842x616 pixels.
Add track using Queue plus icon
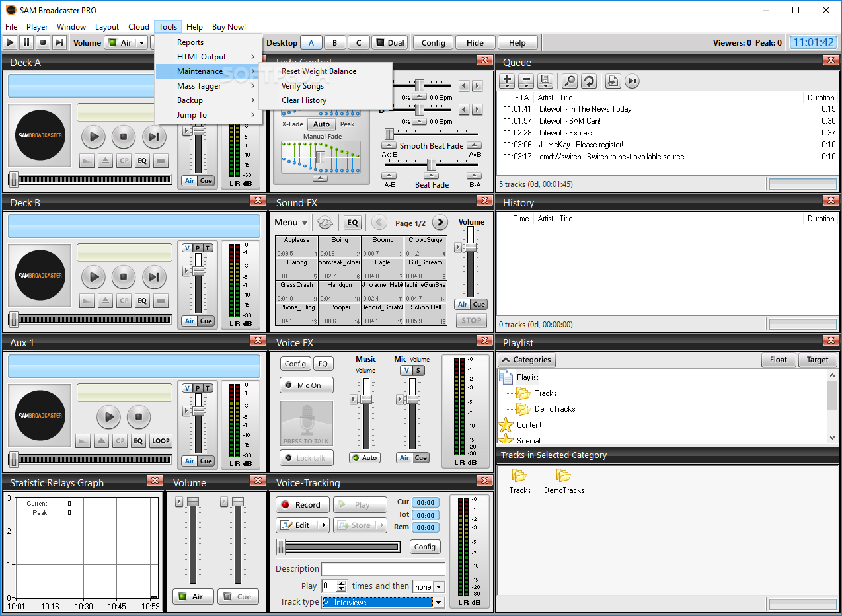[x=507, y=81]
